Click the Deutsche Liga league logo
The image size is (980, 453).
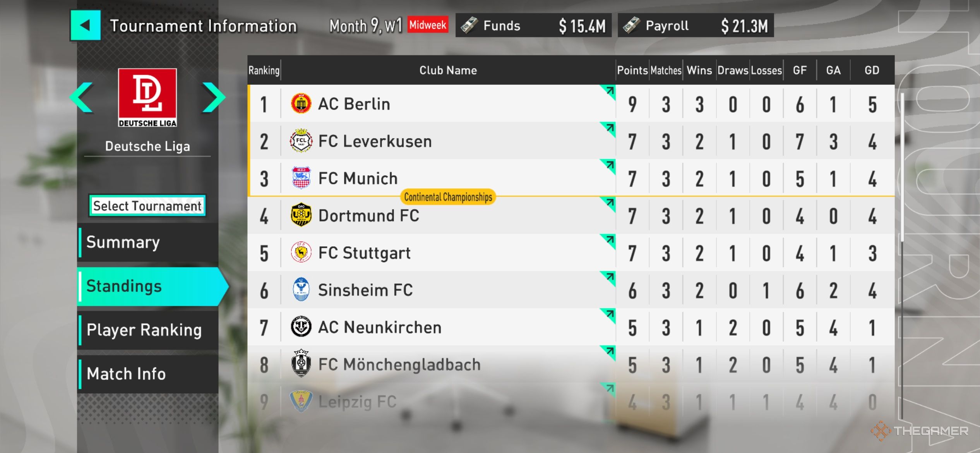click(147, 97)
